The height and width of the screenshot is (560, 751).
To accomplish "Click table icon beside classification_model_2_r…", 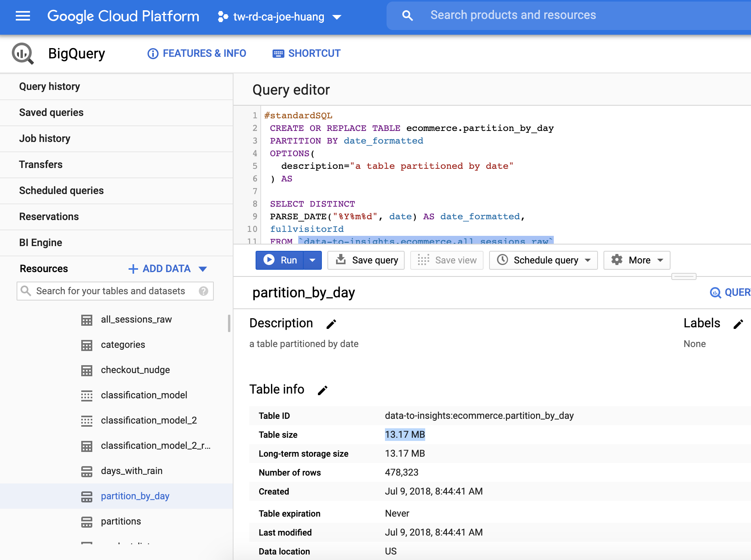I will (x=87, y=446).
